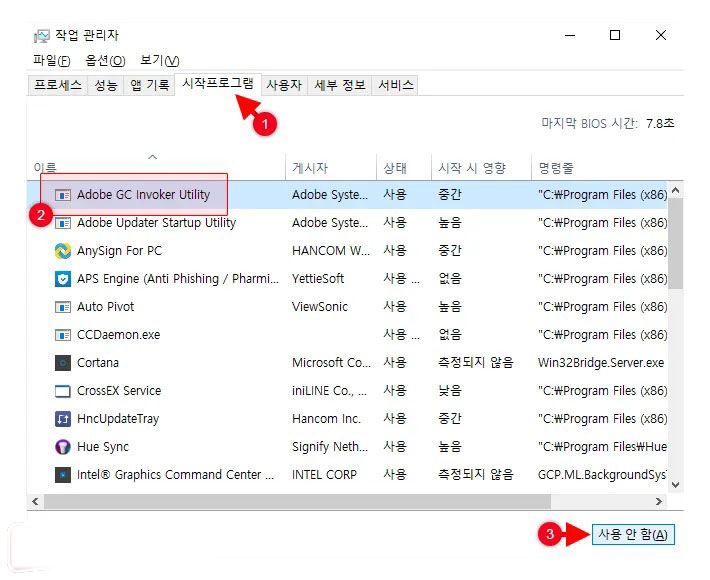This screenshot has height=580, width=710.
Task: Switch to the 사용자 tab
Action: [284, 85]
